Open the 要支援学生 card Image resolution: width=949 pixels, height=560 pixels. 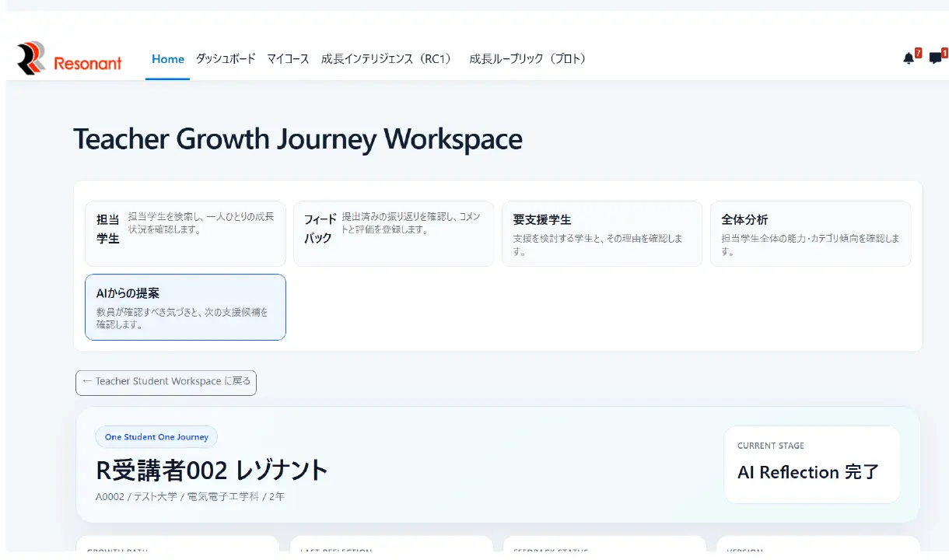(602, 233)
